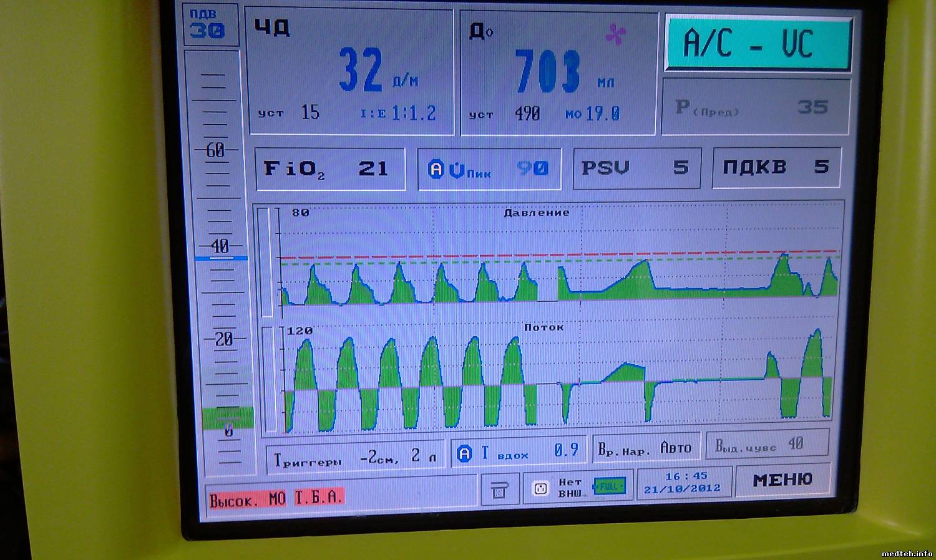Viewport: 936px width, 560px height.
Task: Click the power outlet icon
Action: point(540,488)
